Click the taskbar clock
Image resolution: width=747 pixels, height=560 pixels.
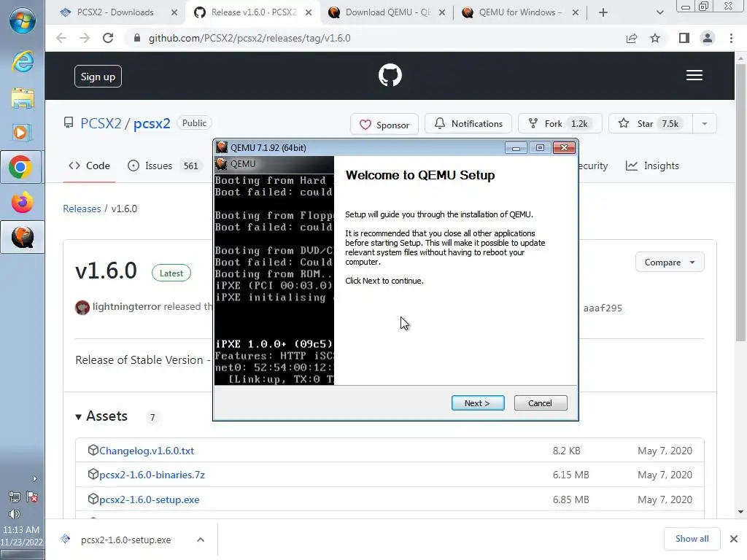(x=21, y=536)
